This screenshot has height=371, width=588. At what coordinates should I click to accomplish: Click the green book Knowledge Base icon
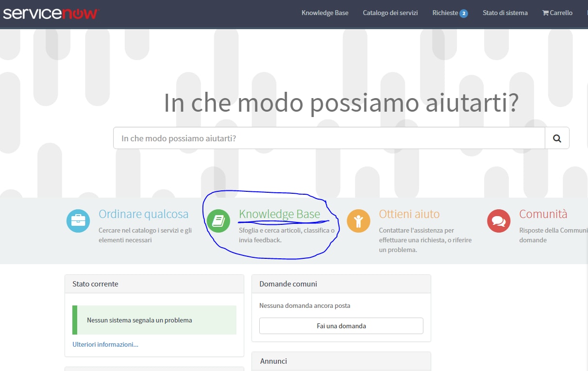click(x=218, y=221)
